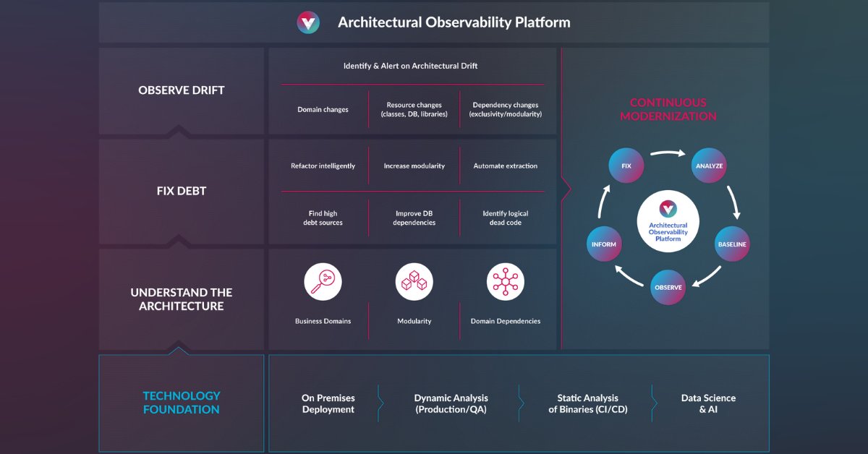Expand the OBSERVE DRIFT section
868x454 pixels.
181,90
